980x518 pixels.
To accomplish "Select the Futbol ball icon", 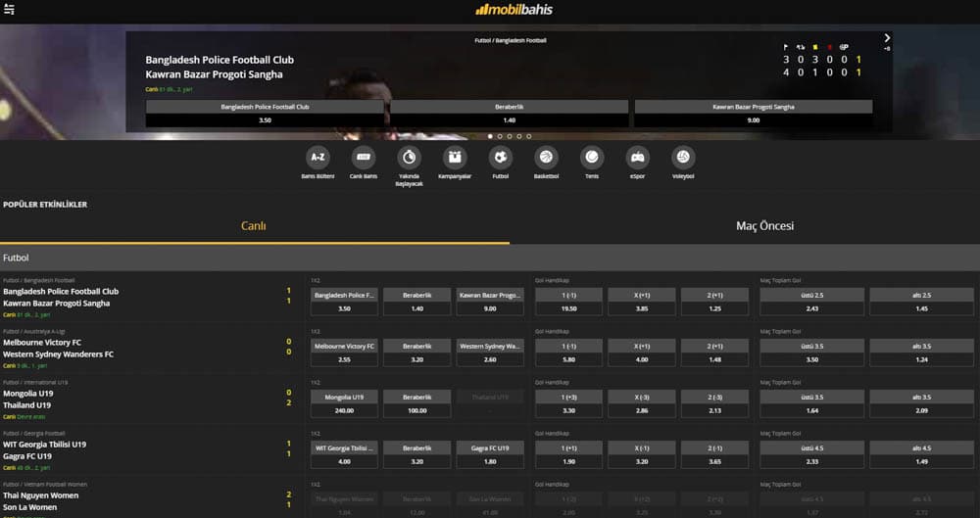I will pos(500,158).
